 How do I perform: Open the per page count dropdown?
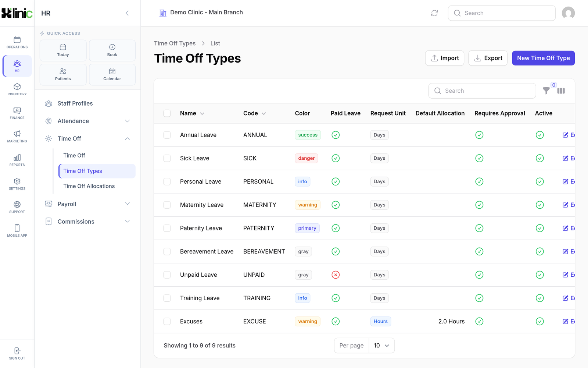381,346
